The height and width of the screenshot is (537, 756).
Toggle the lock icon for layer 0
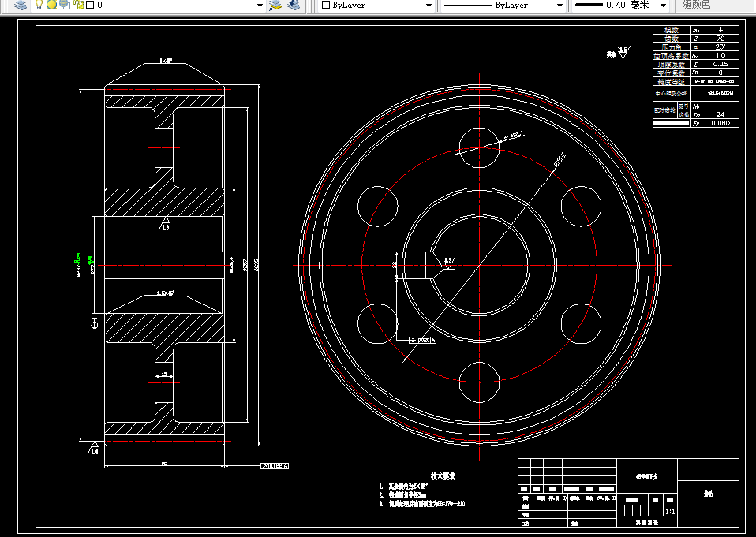click(x=80, y=5)
